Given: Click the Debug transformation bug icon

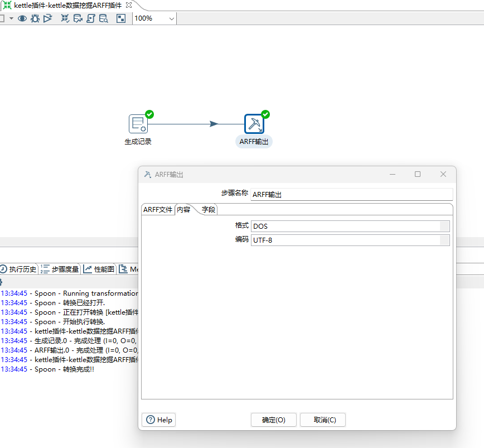Looking at the screenshot, I should click(35, 18).
